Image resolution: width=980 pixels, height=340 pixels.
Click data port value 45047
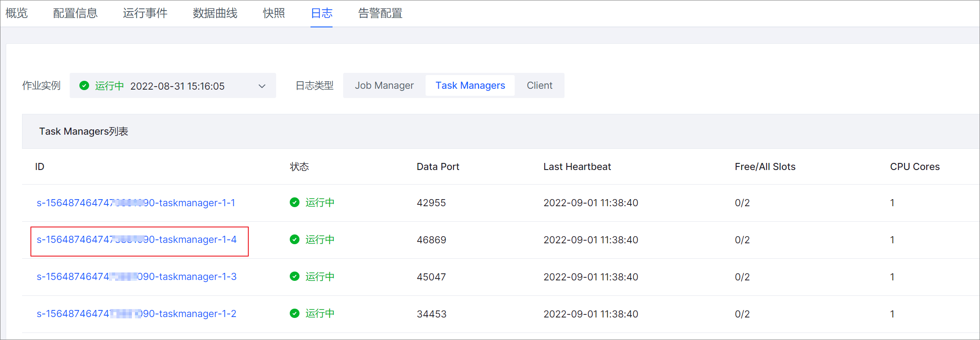coord(431,277)
